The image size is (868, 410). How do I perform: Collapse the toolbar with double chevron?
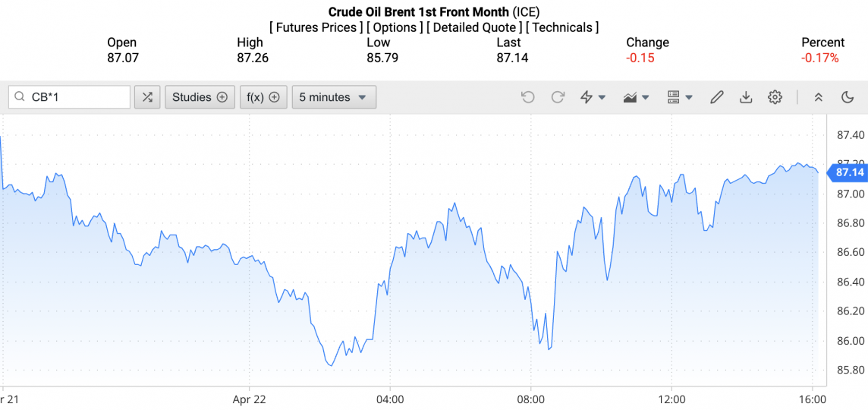819,97
